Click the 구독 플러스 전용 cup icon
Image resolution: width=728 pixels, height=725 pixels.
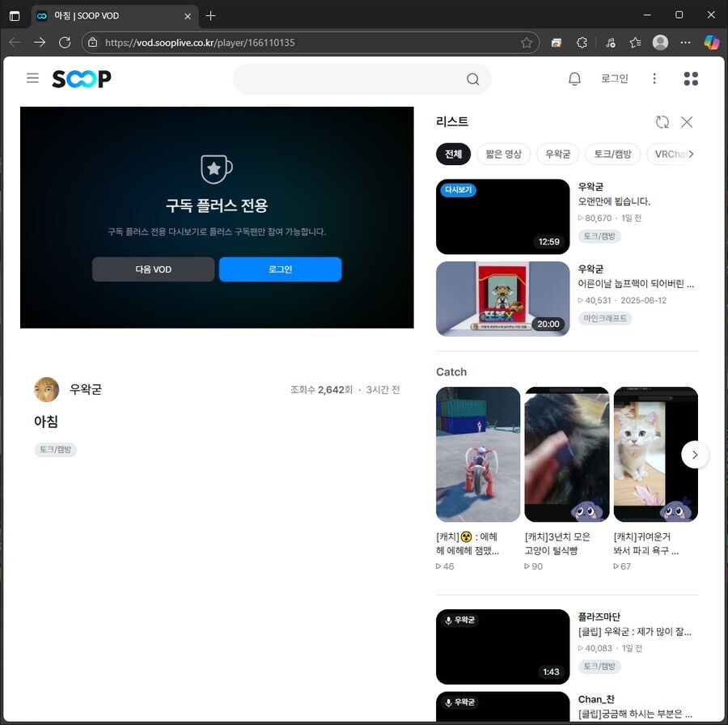(x=216, y=169)
